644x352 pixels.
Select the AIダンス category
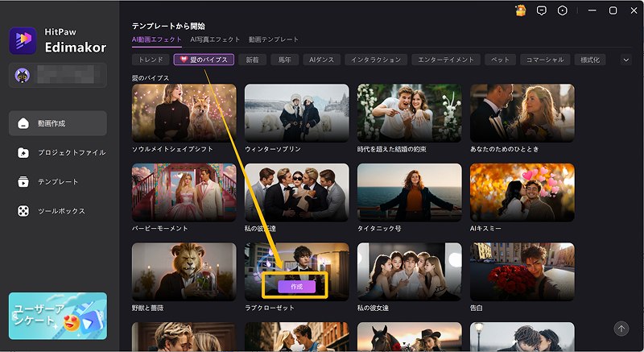[x=321, y=60]
